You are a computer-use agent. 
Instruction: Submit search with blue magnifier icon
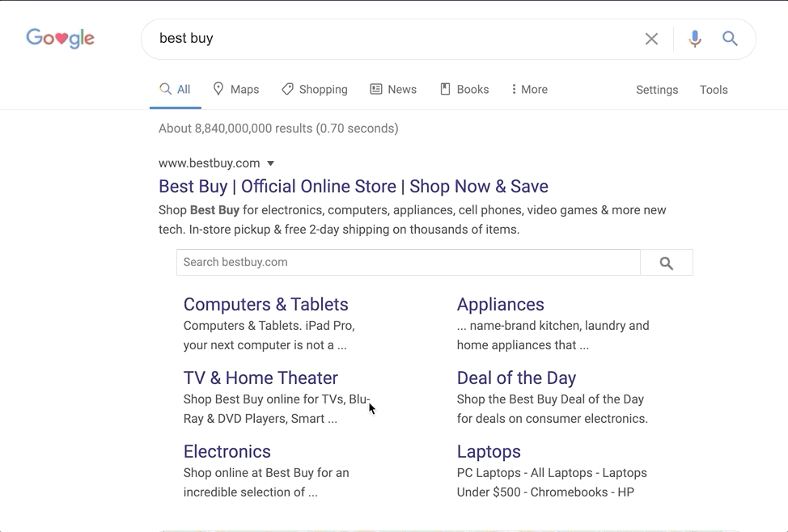(x=730, y=39)
